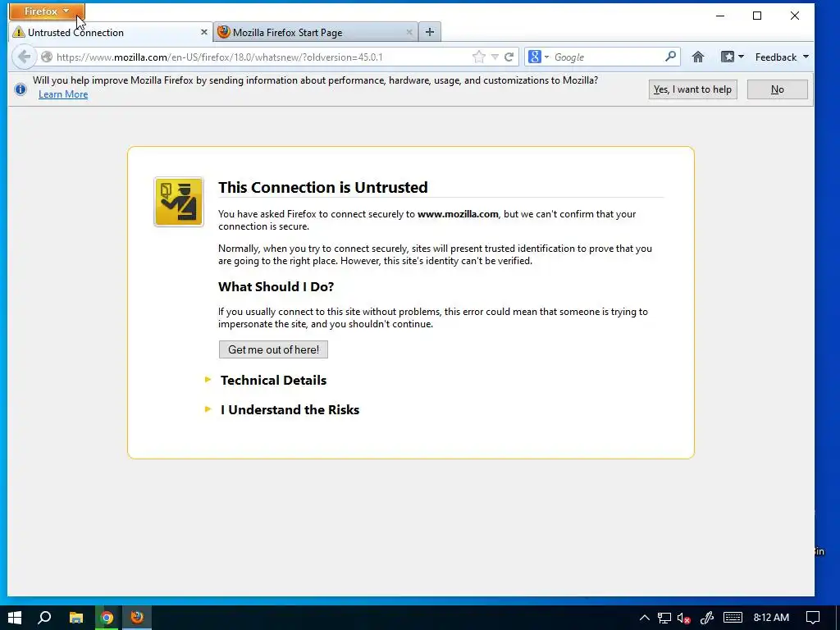This screenshot has height=630, width=840.
Task: Click the muted volume icon in the tray
Action: (x=683, y=618)
